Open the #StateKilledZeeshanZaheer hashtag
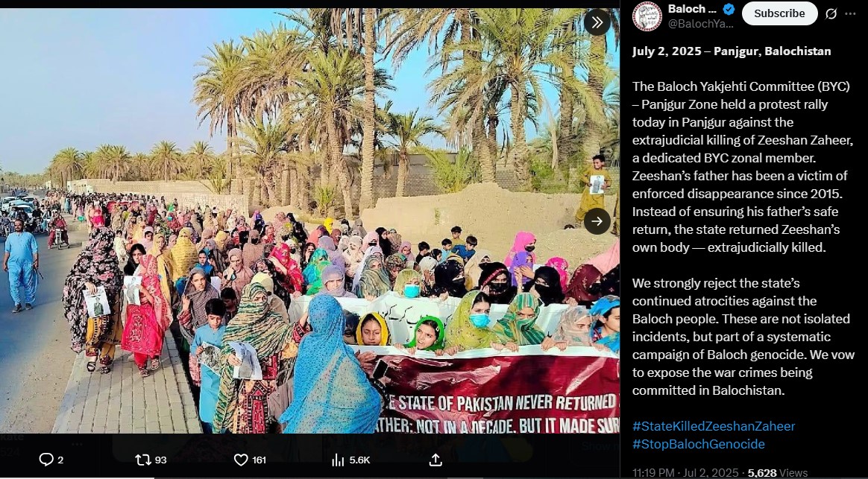The height and width of the screenshot is (479, 868). 714,426
